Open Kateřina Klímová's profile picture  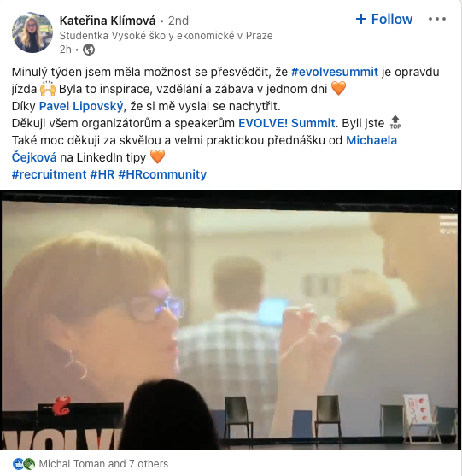click(32, 32)
